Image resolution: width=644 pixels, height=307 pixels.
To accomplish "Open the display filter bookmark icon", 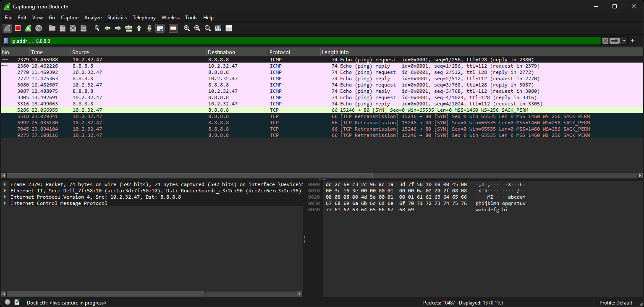I will point(6,41).
